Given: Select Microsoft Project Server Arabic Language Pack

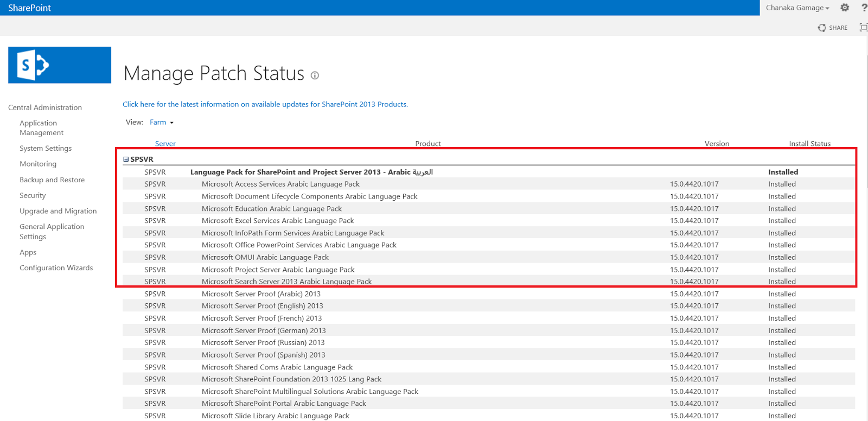Looking at the screenshot, I should click(x=489, y=270).
